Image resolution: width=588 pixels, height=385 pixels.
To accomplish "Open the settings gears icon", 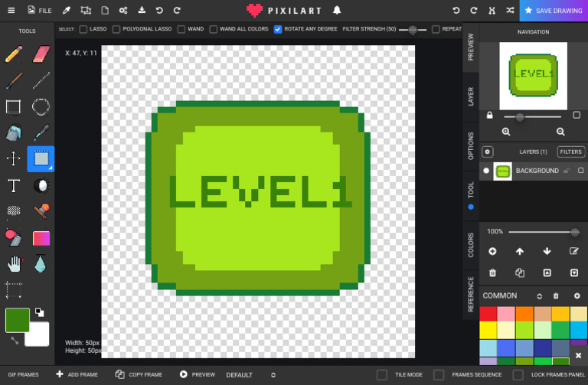I will click(x=123, y=10).
